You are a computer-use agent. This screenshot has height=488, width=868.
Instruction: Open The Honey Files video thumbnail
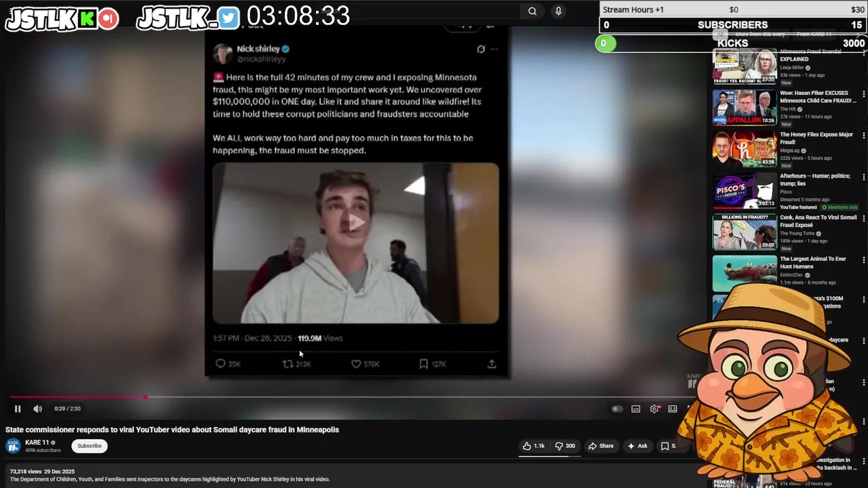coord(745,149)
